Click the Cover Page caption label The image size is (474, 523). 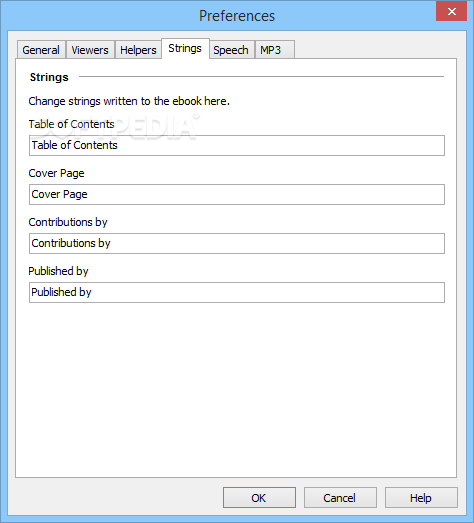pyautogui.click(x=56, y=173)
